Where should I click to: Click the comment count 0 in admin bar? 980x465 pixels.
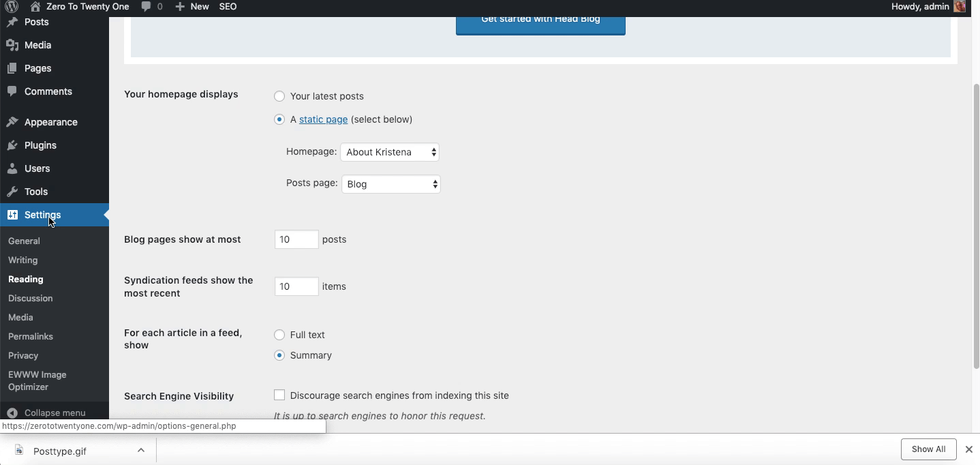click(x=160, y=7)
